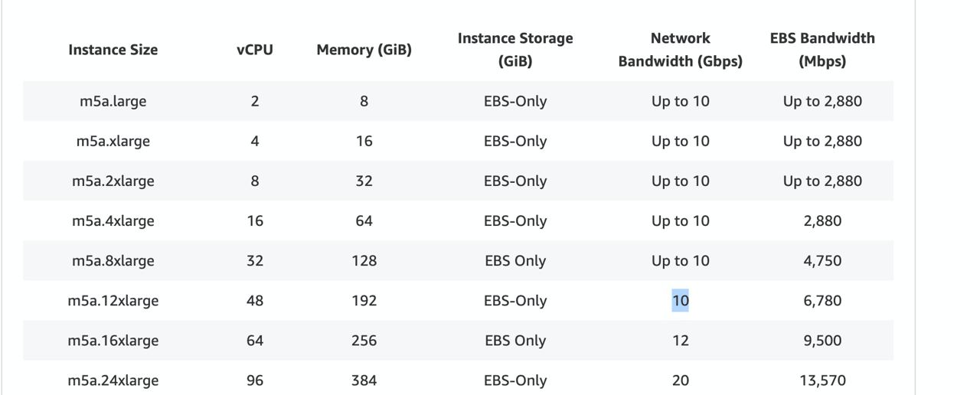This screenshot has height=395, width=980.
Task: Click the 4,750 EBS bandwidth cell
Action: (822, 260)
